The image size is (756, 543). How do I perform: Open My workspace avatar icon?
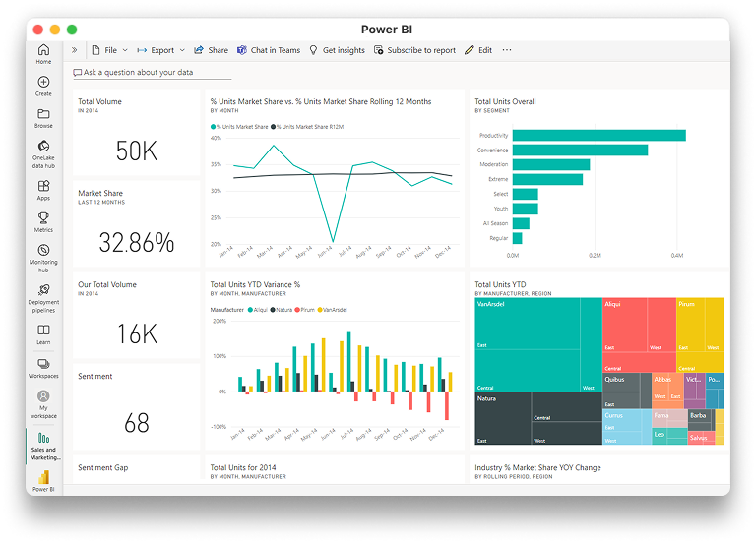pos(43,396)
